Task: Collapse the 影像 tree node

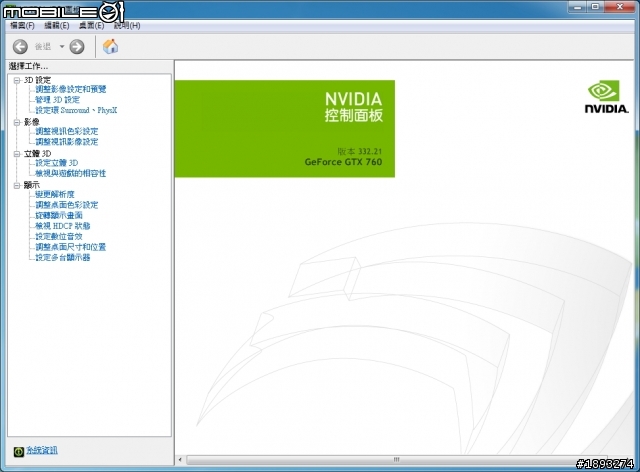Action: (17, 122)
